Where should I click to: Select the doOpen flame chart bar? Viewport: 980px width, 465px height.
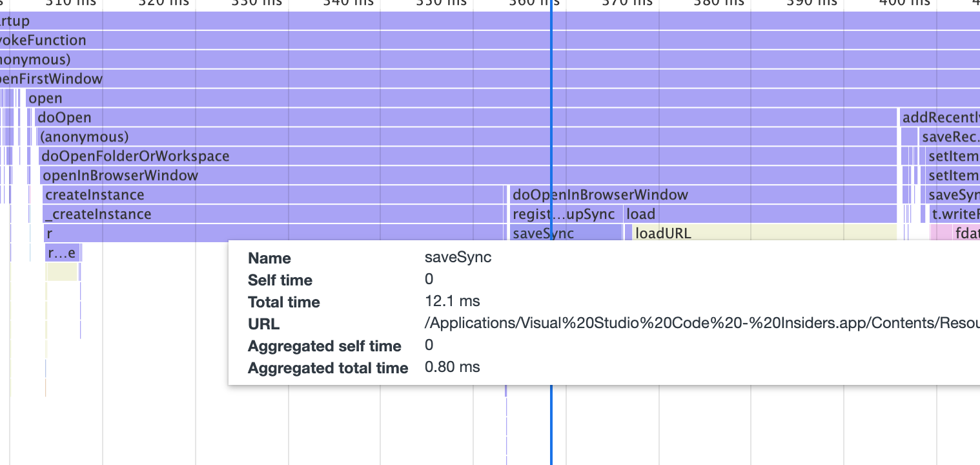pyautogui.click(x=465, y=118)
